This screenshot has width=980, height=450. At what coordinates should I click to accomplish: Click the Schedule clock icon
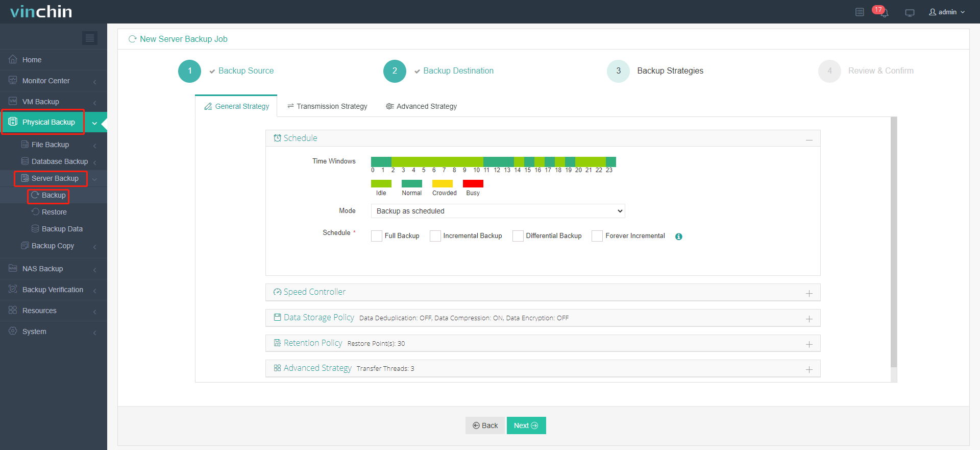pyautogui.click(x=277, y=138)
